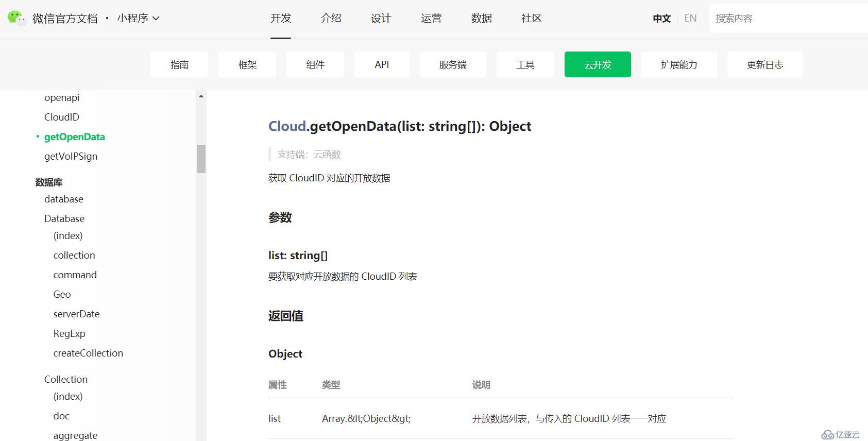Focus the 搜索内容 search field
Image resolution: width=868 pixels, height=441 pixels.
788,19
